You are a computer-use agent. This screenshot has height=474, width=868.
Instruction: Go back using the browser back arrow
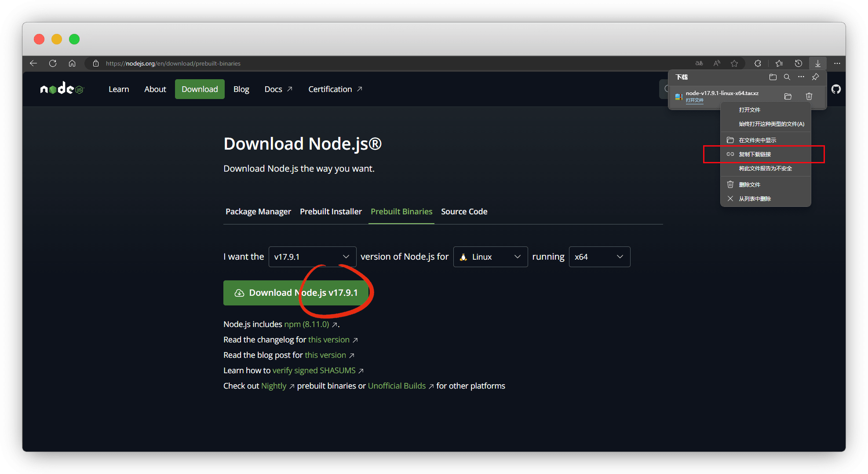(x=33, y=63)
